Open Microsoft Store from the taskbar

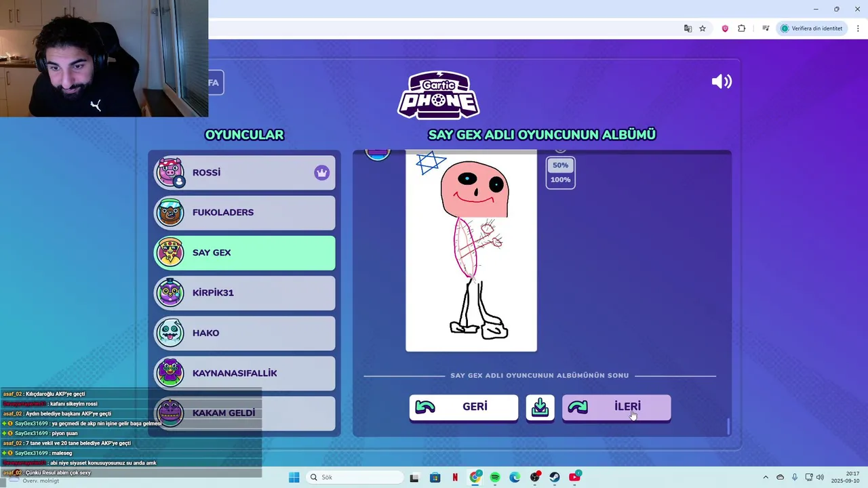(x=435, y=477)
